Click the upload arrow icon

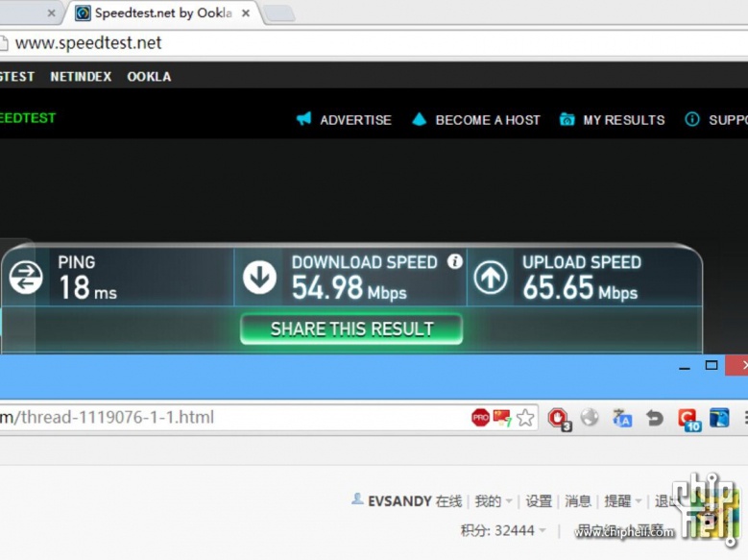[x=491, y=277]
